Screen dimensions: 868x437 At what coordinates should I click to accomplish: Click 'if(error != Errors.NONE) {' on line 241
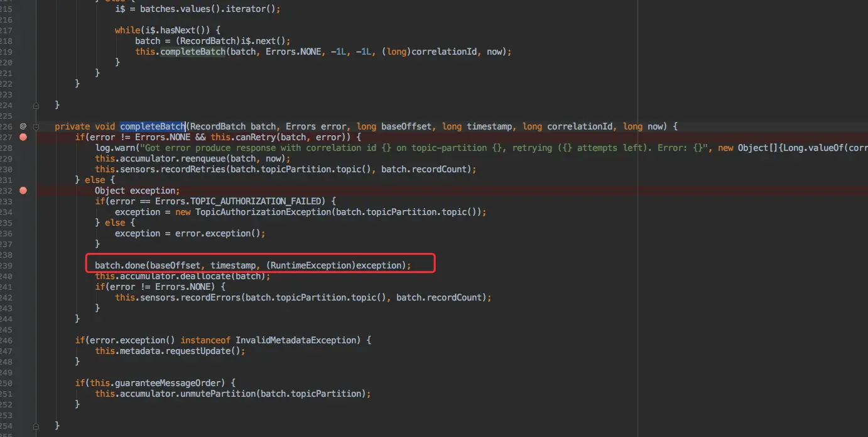pyautogui.click(x=160, y=287)
